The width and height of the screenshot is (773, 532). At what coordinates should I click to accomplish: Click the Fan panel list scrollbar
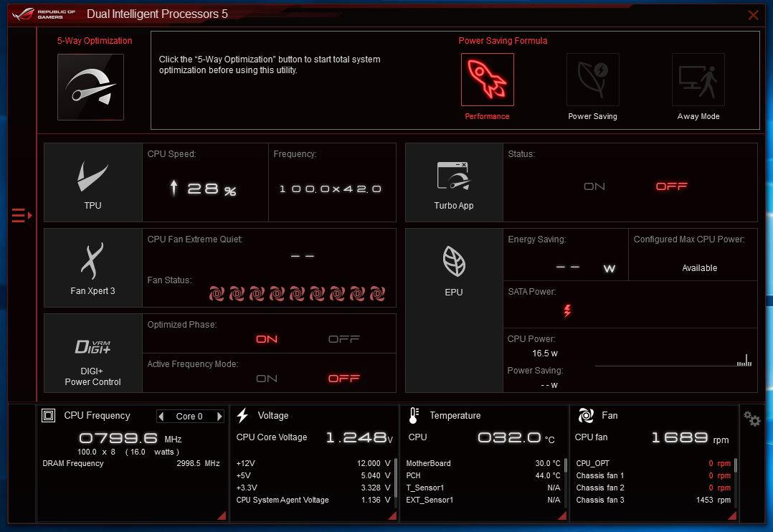click(736, 466)
